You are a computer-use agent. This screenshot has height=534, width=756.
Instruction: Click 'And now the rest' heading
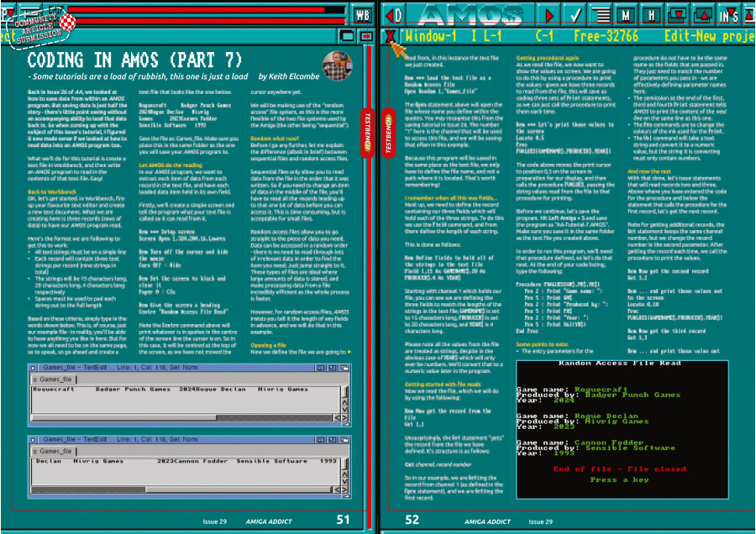click(x=649, y=171)
